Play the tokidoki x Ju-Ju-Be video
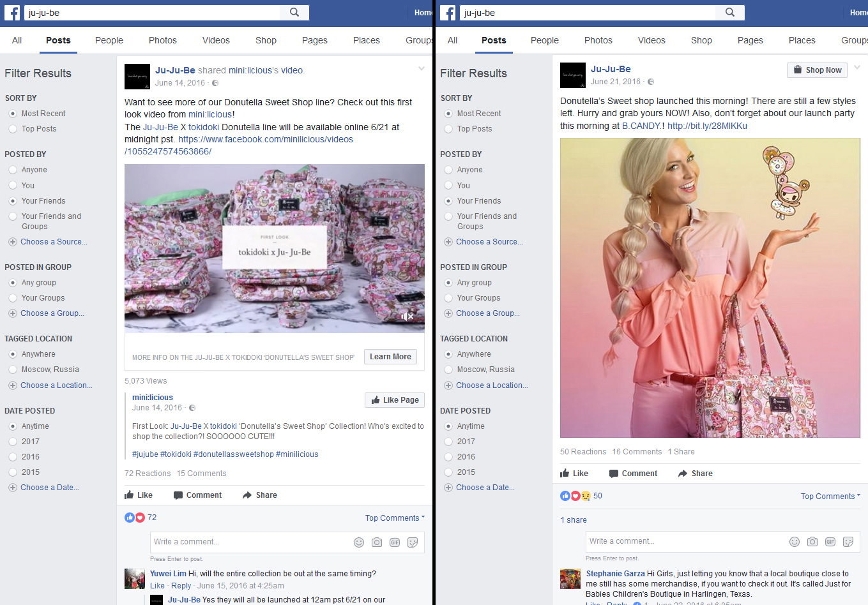The height and width of the screenshot is (605, 868). (x=275, y=248)
